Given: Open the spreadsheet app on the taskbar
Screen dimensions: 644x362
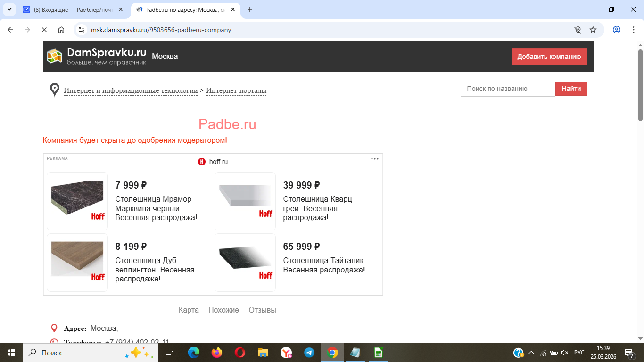Looking at the screenshot, I should coord(378,353).
